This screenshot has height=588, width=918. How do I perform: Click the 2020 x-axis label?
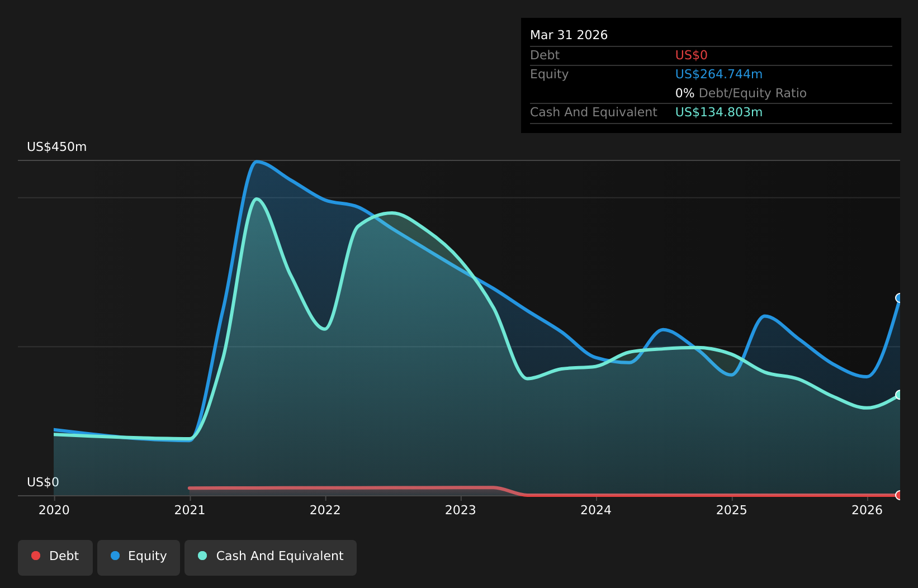[54, 510]
